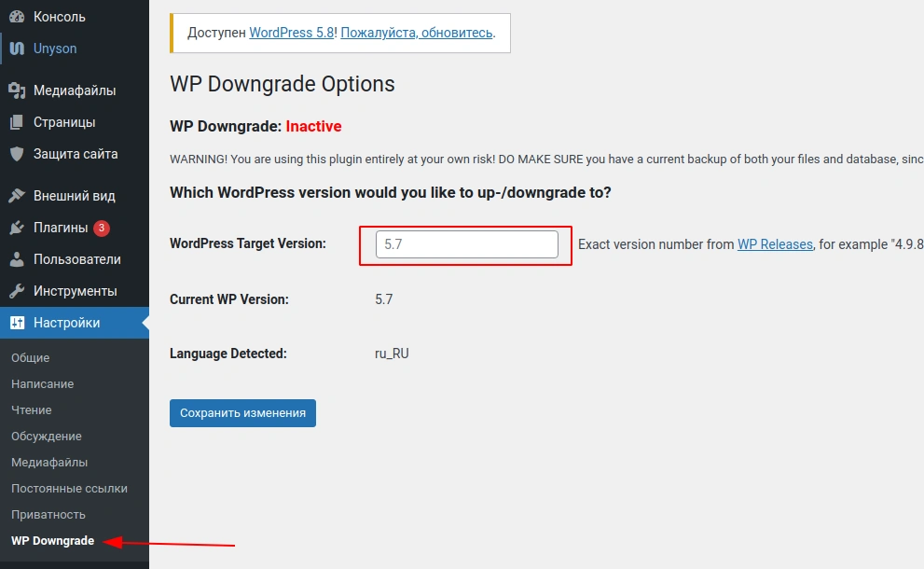Click the ru_RU language value
The width and height of the screenshot is (924, 569).
392,354
